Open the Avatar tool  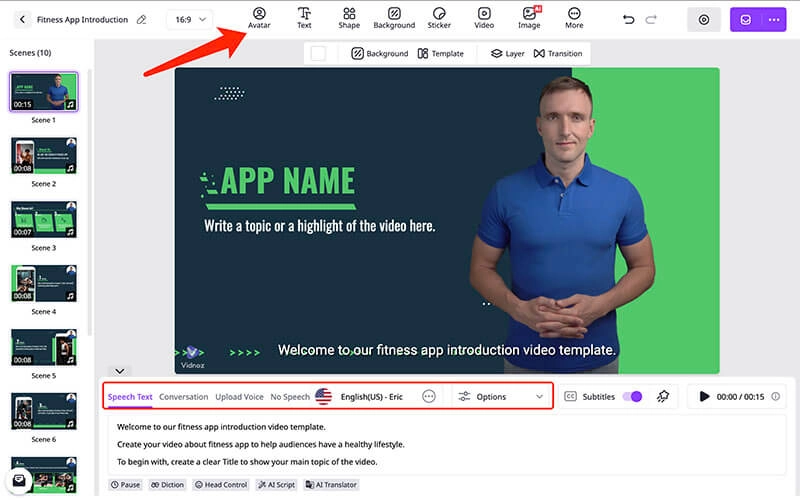click(259, 18)
